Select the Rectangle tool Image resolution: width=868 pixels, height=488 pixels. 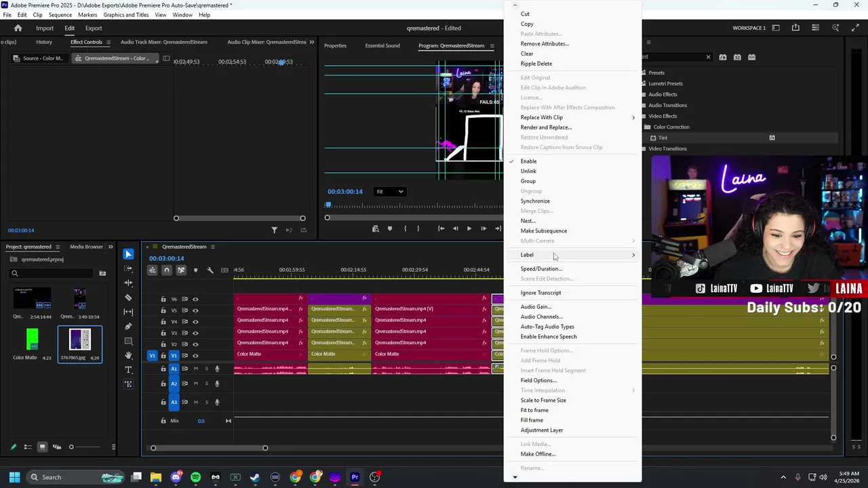coord(128,341)
